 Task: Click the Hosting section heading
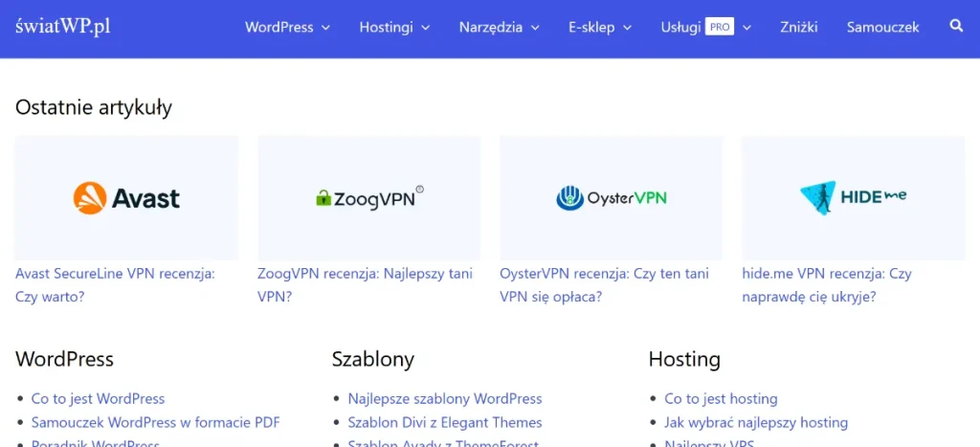coord(684,360)
